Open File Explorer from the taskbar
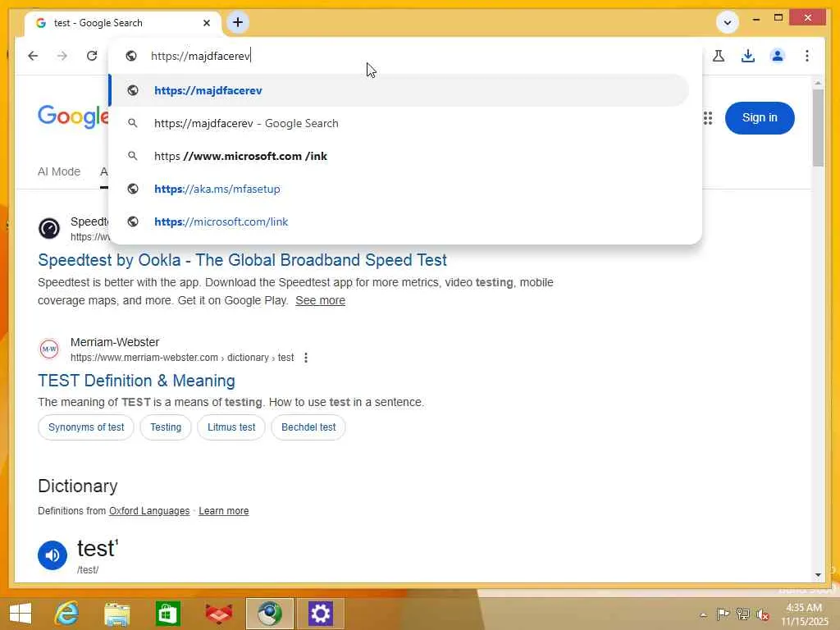 (117, 614)
